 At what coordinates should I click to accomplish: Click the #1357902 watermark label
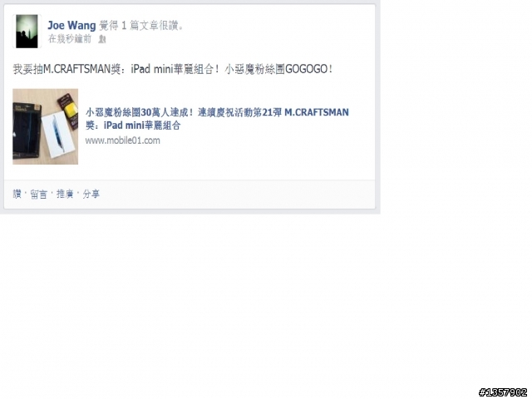pos(503,392)
